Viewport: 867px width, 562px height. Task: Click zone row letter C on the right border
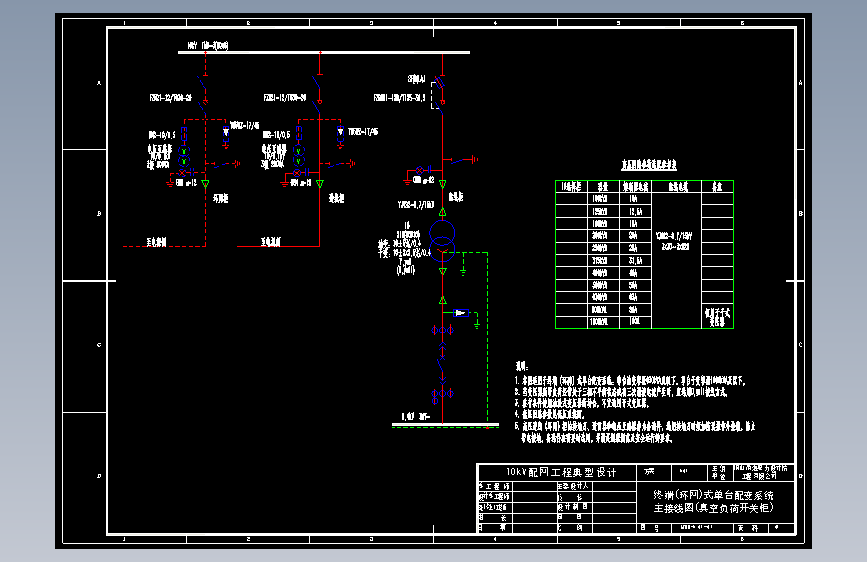pos(800,345)
